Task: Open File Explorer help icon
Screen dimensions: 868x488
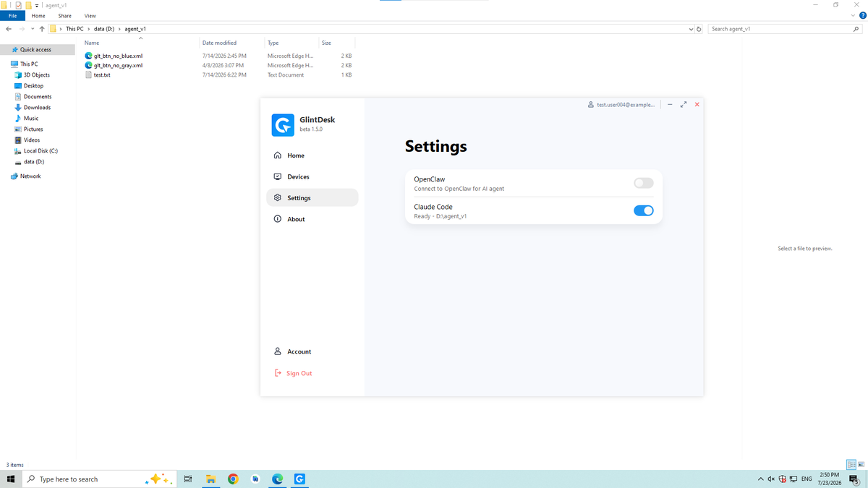Action: pos(861,15)
